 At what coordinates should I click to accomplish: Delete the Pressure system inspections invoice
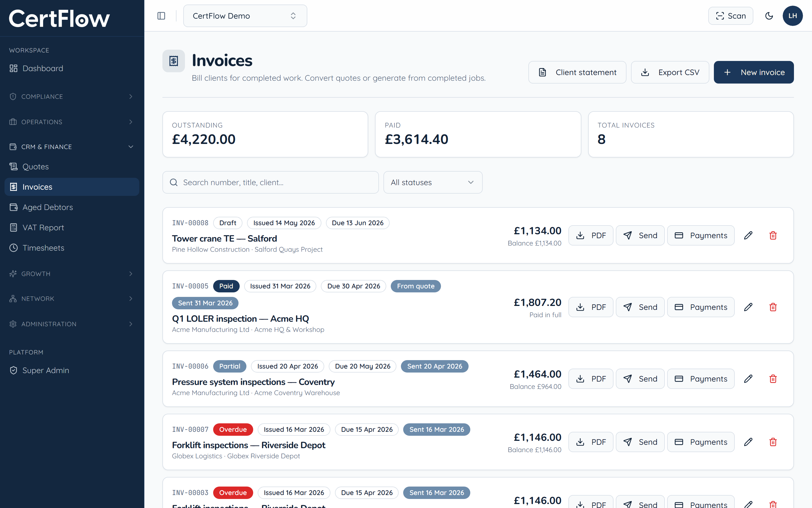[773, 379]
